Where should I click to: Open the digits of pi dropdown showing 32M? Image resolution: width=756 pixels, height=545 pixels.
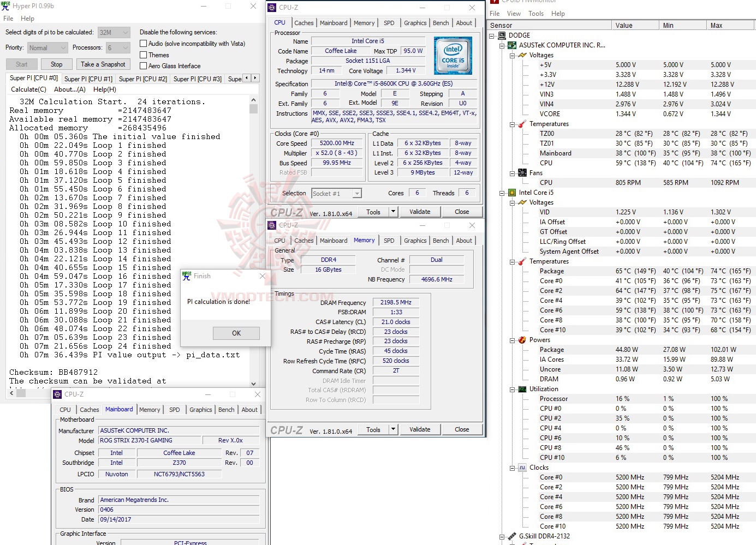(x=114, y=33)
